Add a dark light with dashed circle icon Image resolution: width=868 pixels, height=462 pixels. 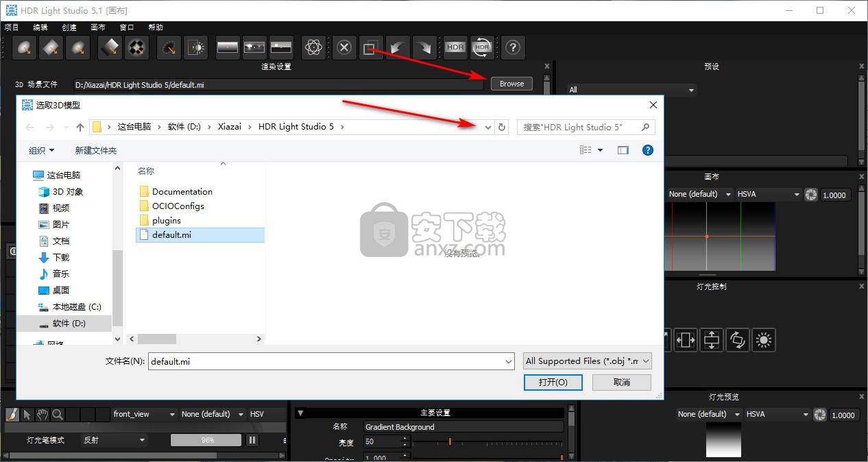pyautogui.click(x=169, y=48)
